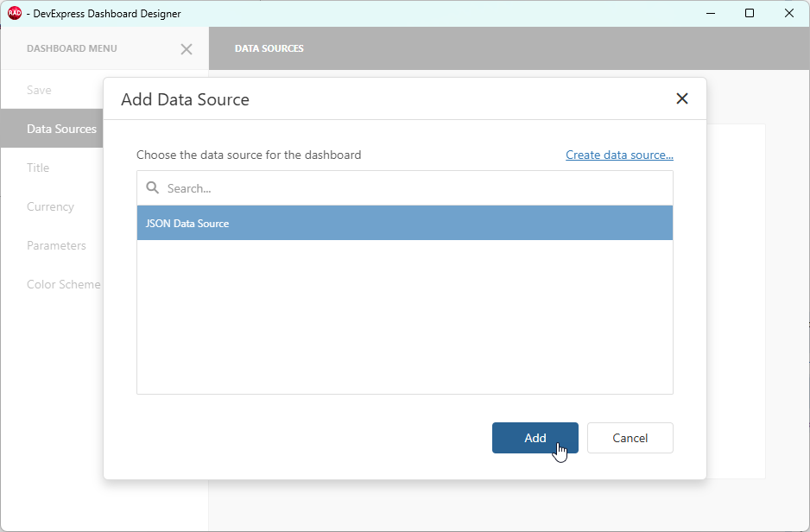The image size is (810, 532).
Task: Open Currency settings from the Dashboard Menu
Action: click(x=50, y=206)
